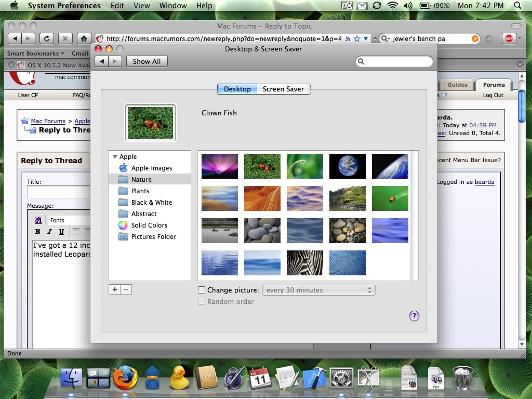Screen dimensions: 532x399
Task: Click Adblock Plus icon in Firefox
Action: point(509,38)
